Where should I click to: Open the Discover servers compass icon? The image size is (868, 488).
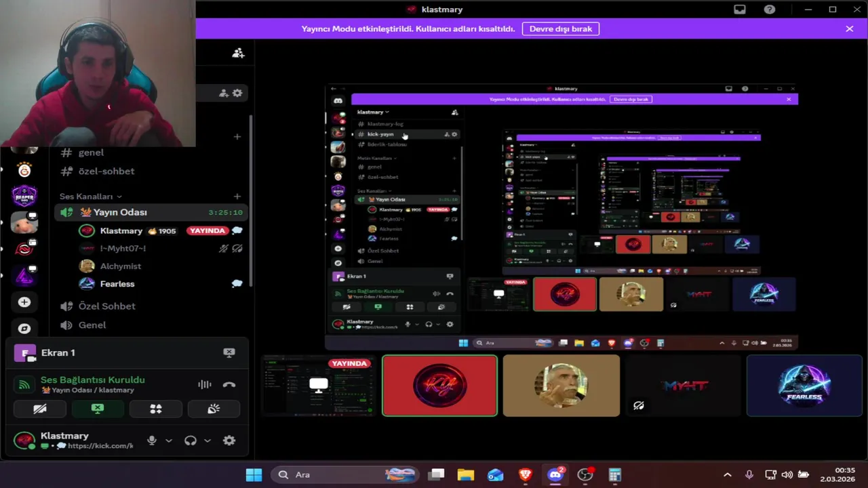coord(24,329)
